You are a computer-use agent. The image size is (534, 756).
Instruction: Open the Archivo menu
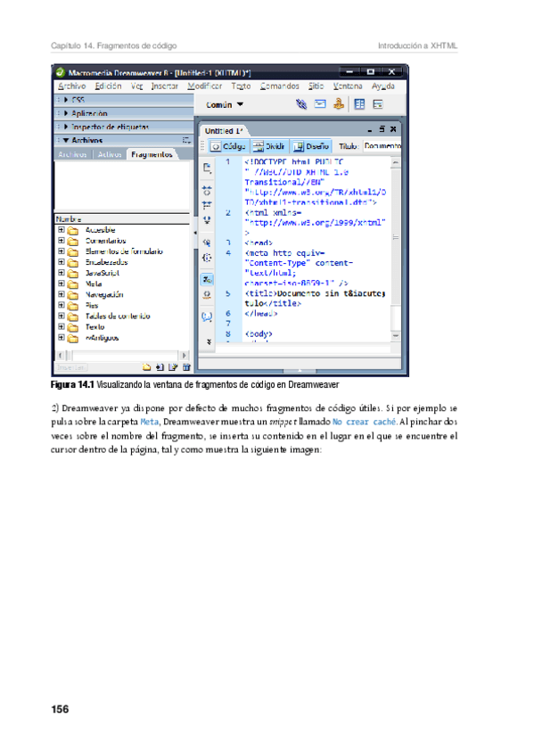(x=72, y=86)
